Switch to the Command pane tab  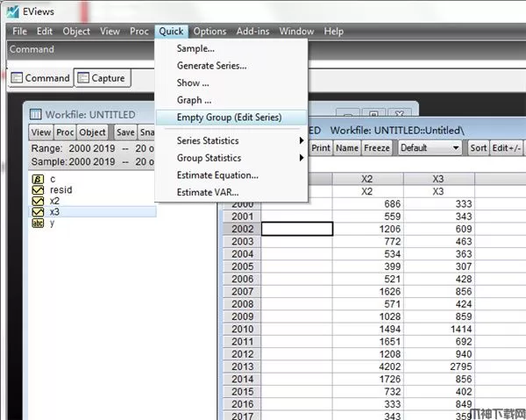click(39, 78)
